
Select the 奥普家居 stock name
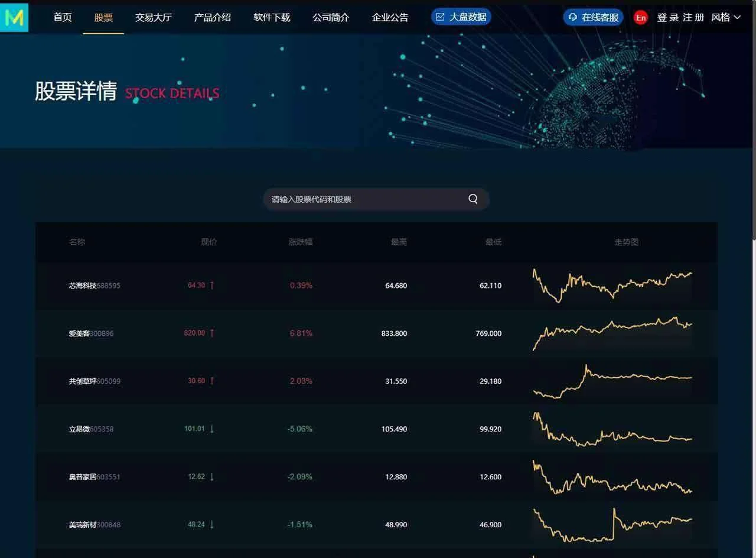click(82, 476)
